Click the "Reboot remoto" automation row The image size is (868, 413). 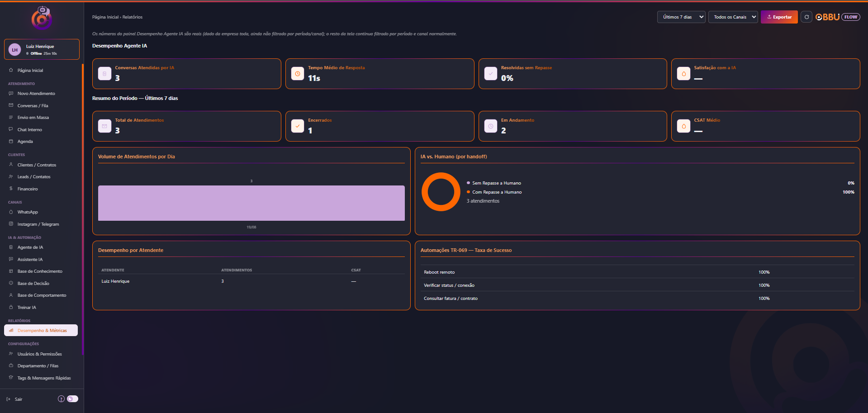637,272
